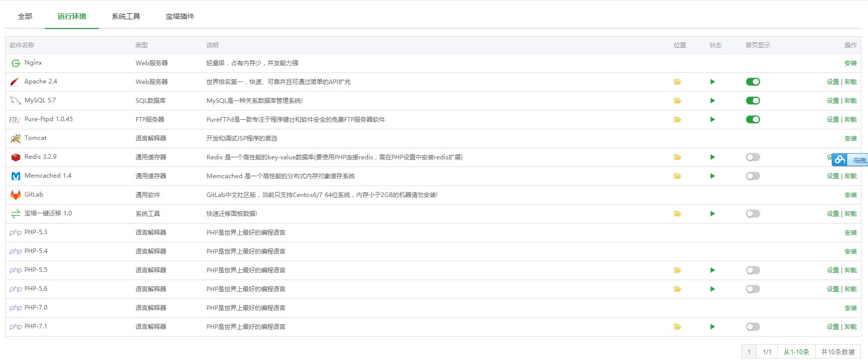Disable MySQL 5.7 homepage display toggle
Screen dimensions: 868x360
tap(753, 101)
